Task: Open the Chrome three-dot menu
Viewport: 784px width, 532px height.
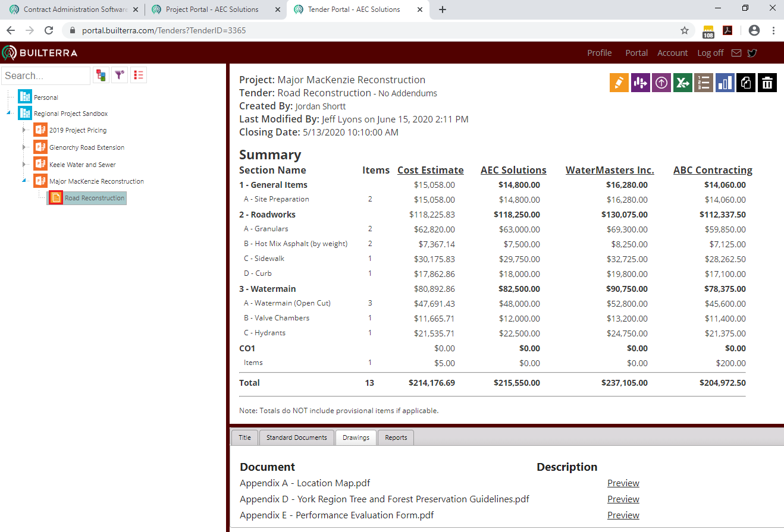Action: pyautogui.click(x=773, y=30)
